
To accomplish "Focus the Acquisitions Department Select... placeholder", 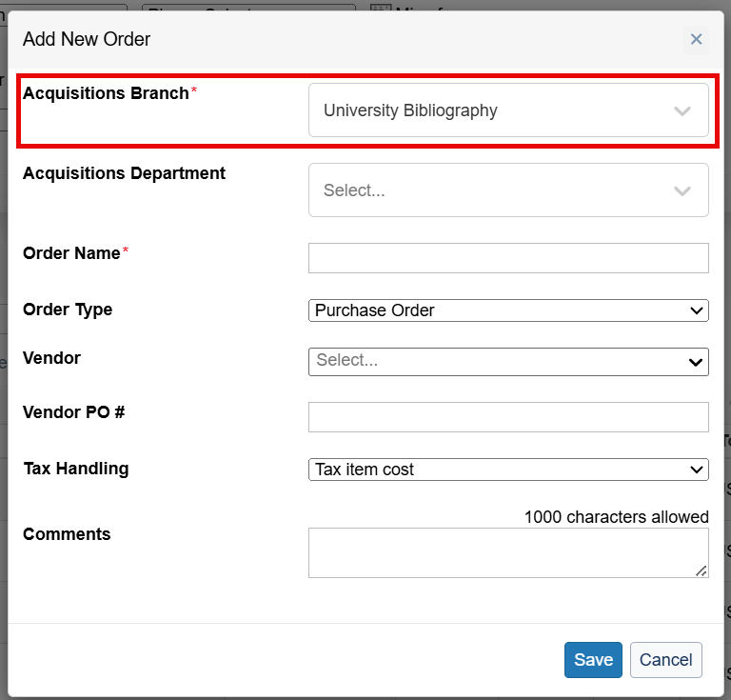I will point(354,190).
